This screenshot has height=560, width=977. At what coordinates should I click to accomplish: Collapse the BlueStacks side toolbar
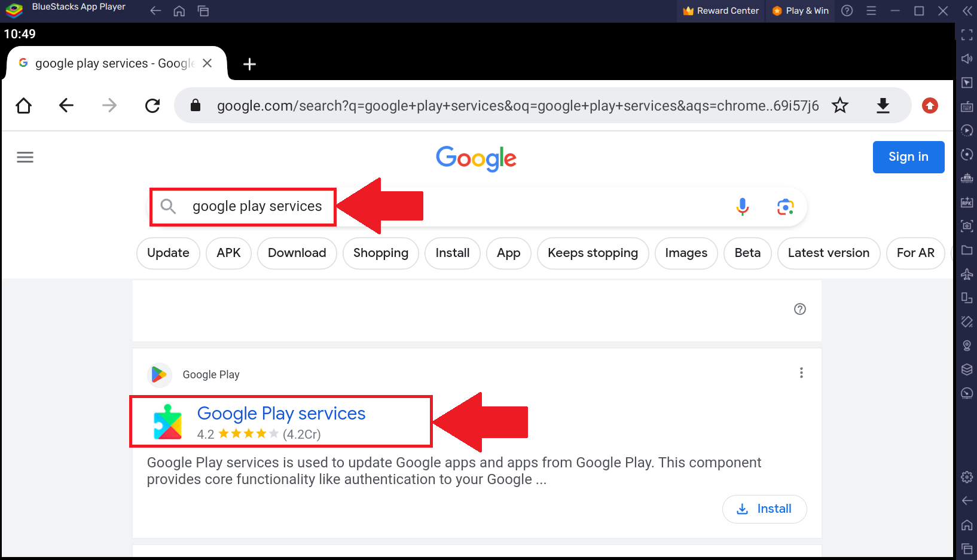[x=967, y=11]
